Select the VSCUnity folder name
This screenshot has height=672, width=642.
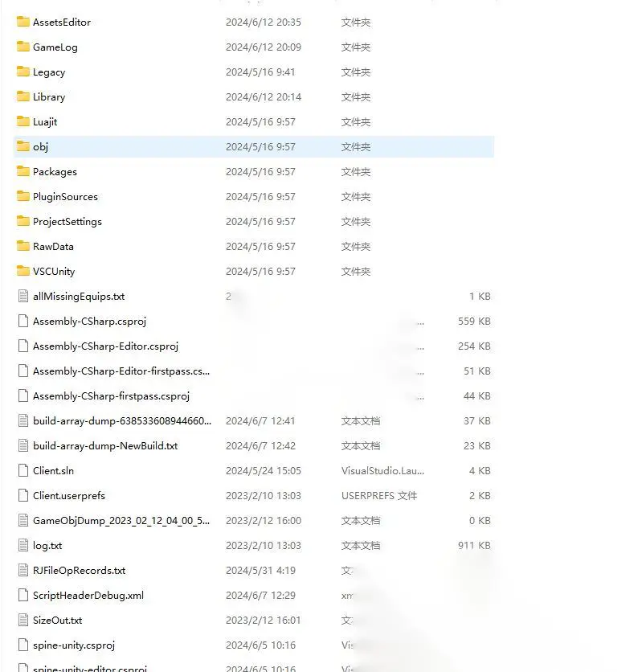click(54, 271)
